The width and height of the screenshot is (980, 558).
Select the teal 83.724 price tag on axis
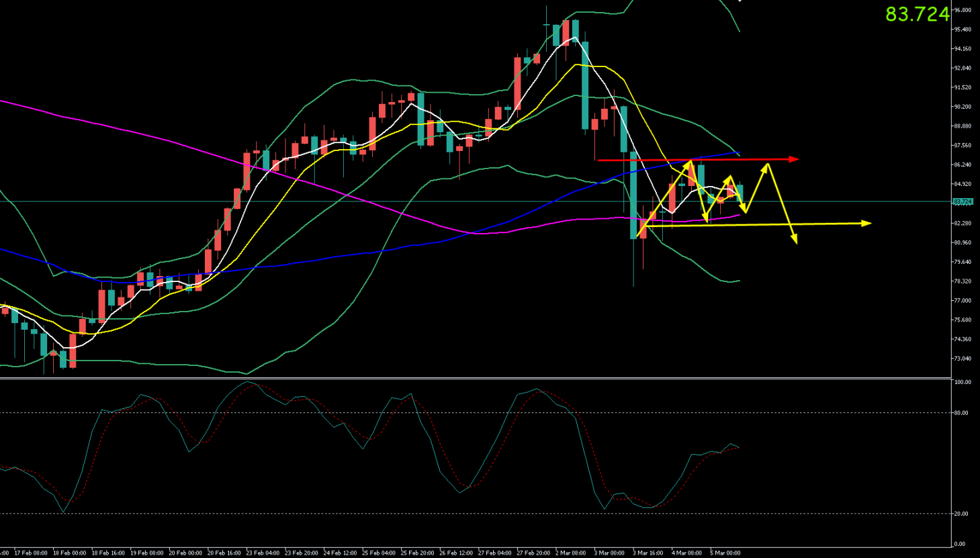[963, 201]
